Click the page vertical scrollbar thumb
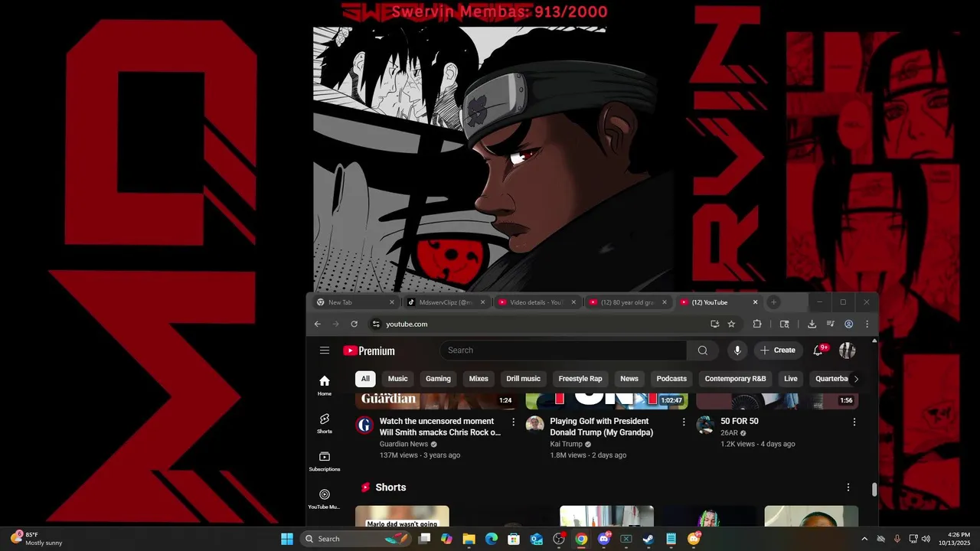The image size is (980, 551). pos(874,489)
